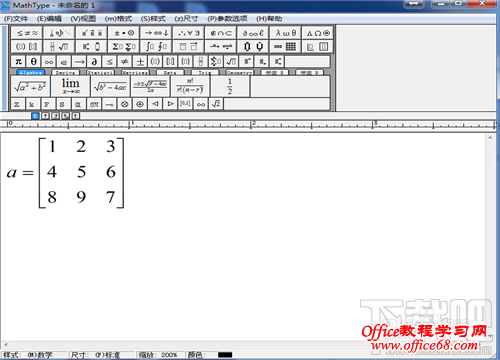Insert infinity symbol next to theta
500x360 pixels.
(49, 61)
